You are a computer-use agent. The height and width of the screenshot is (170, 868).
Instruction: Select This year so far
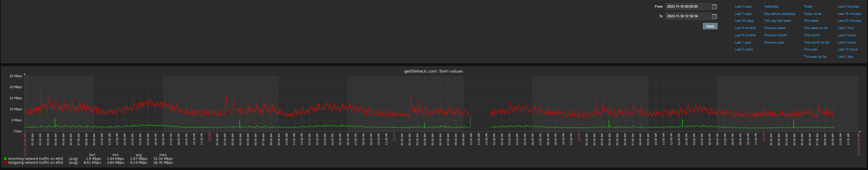coord(815,57)
